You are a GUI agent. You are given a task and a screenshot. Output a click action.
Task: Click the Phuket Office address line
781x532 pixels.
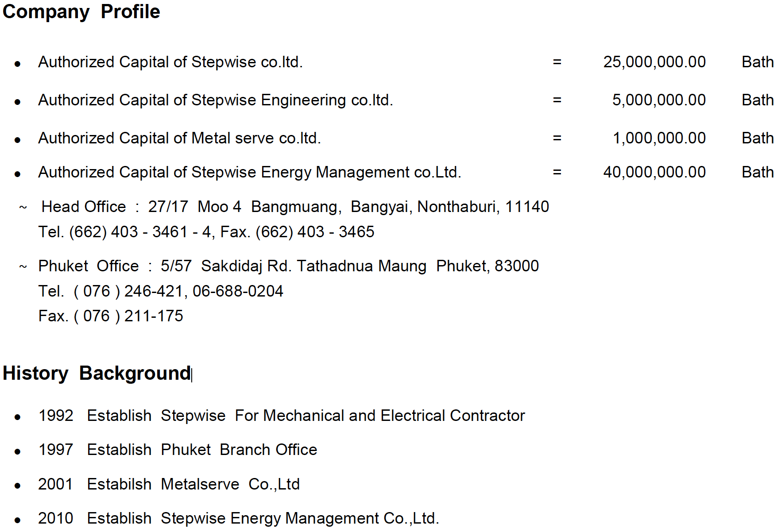point(288,266)
